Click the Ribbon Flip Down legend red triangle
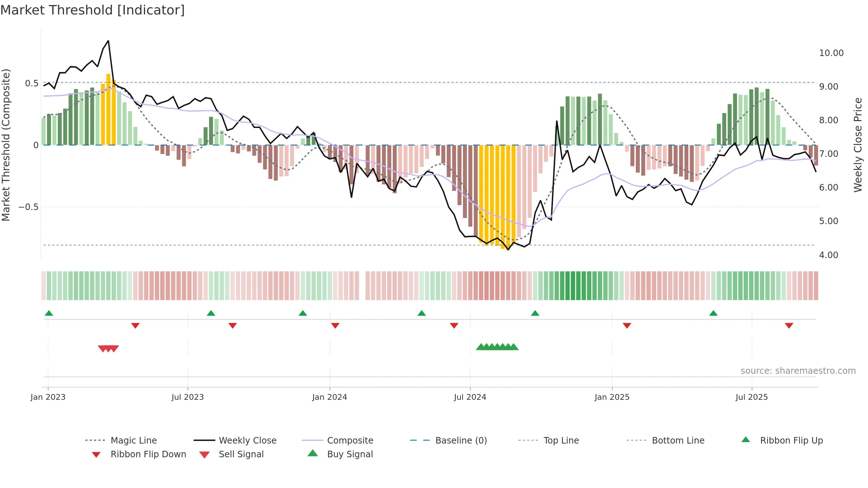This screenshot has height=488, width=868. [96, 455]
